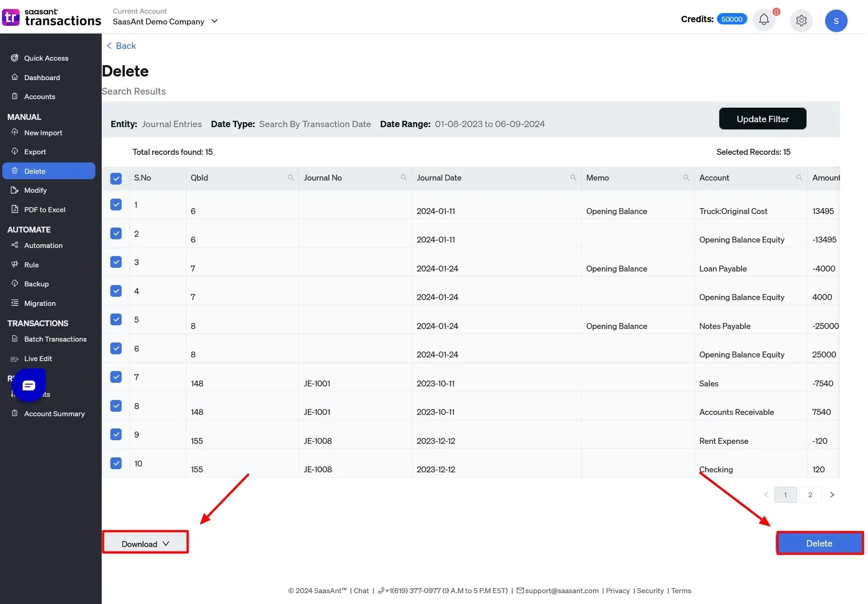
Task: Open the Automation feature
Action: pos(43,245)
